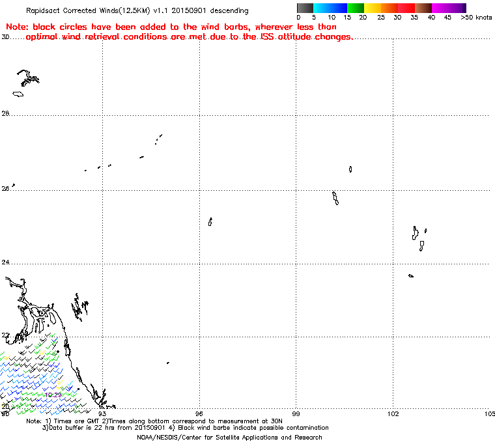
Task: Click the gray 0-5 knots legend segment
Action: pyautogui.click(x=305, y=8)
